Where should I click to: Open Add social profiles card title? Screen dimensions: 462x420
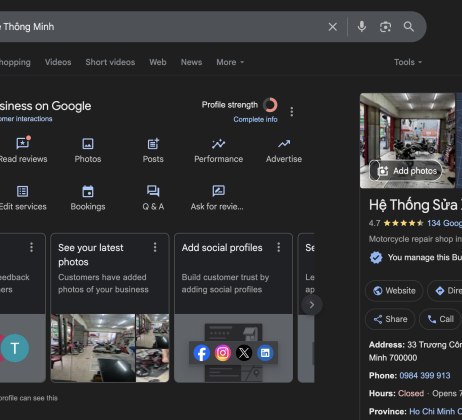point(222,248)
